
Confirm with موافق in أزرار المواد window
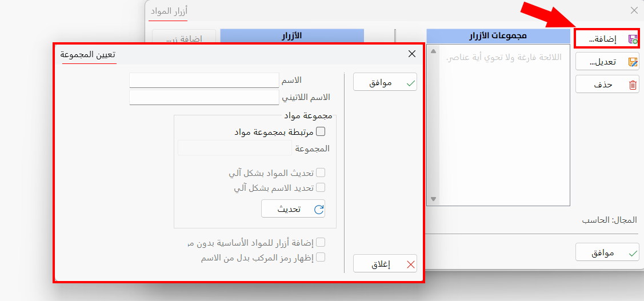[607, 252]
